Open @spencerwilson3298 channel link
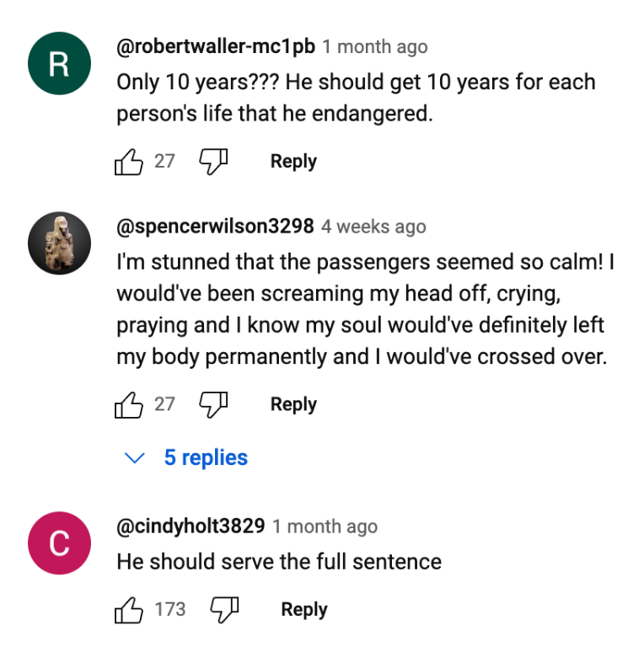This screenshot has width=644, height=657. 215,227
